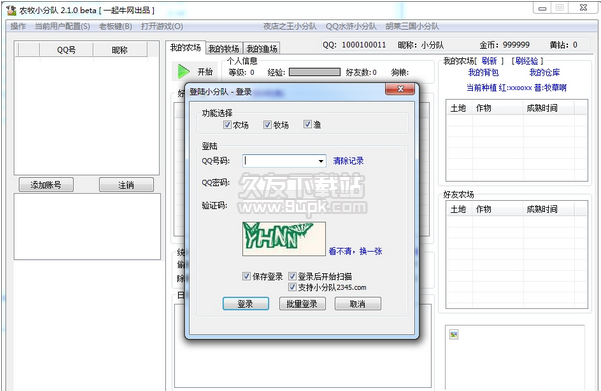The image size is (601, 391).
Task: Open 我的仓库 link
Action: pos(545,72)
